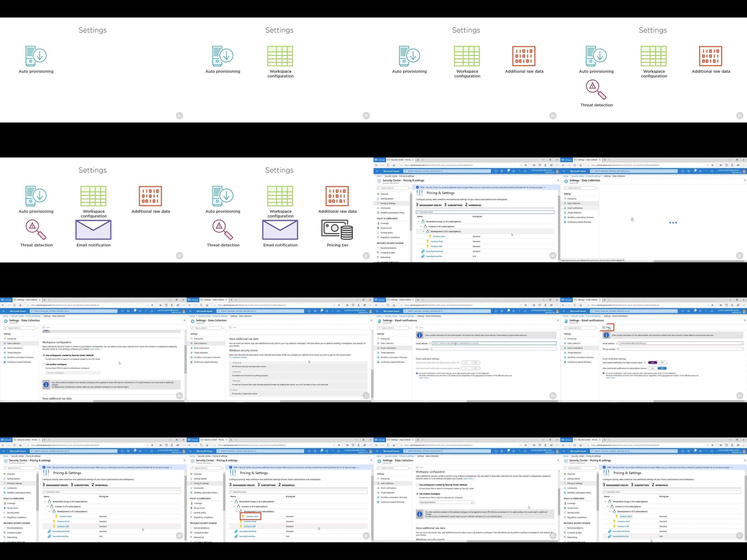Image resolution: width=747 pixels, height=560 pixels.
Task: Open Email notifications in the still-loading blade's sidebar
Action: click(x=575, y=208)
